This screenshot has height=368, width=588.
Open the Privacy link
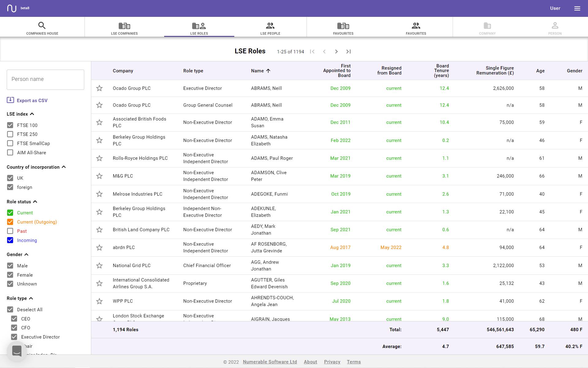pyautogui.click(x=332, y=362)
